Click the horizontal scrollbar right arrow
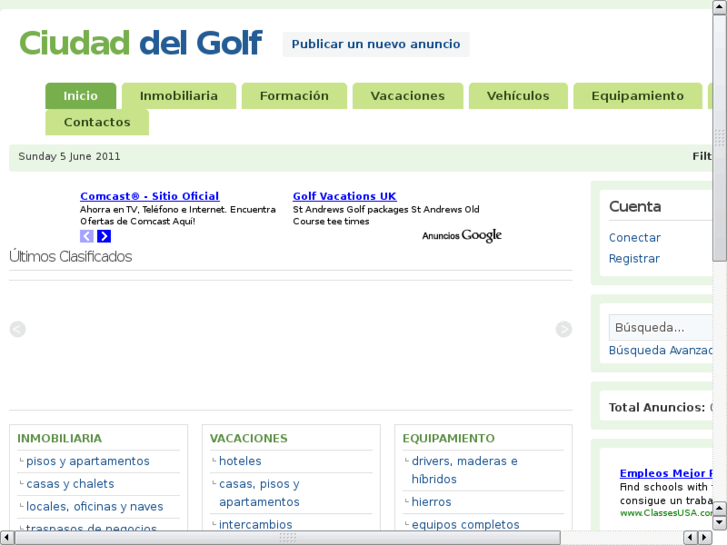The width and height of the screenshot is (727, 545). (705, 538)
